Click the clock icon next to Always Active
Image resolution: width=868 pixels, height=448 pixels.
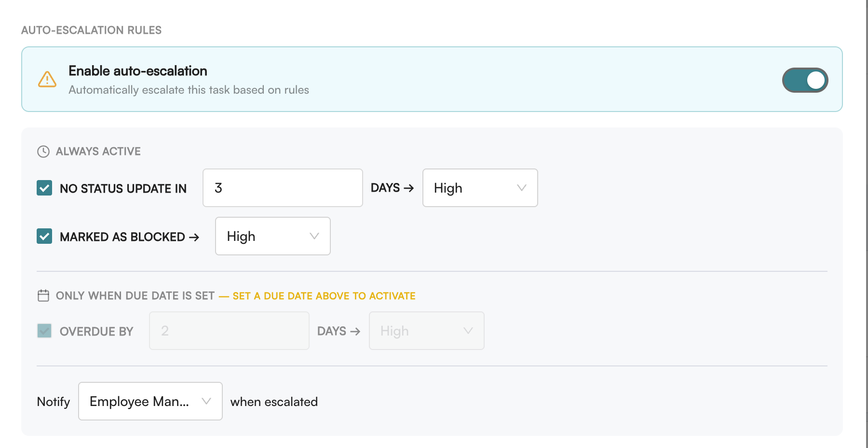point(43,152)
